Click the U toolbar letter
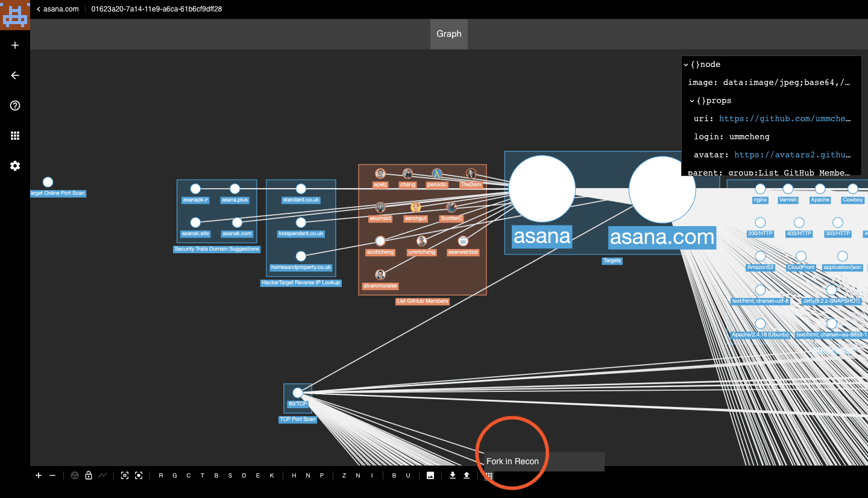The width and height of the screenshot is (868, 498). click(x=408, y=476)
